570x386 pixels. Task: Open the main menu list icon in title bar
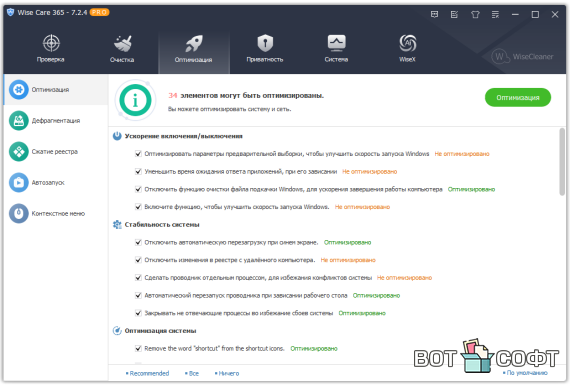pyautogui.click(x=495, y=15)
